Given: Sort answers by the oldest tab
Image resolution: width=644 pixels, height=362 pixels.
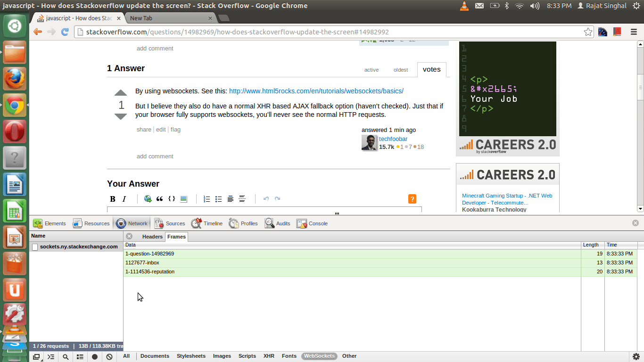Looking at the screenshot, I should coord(401,70).
